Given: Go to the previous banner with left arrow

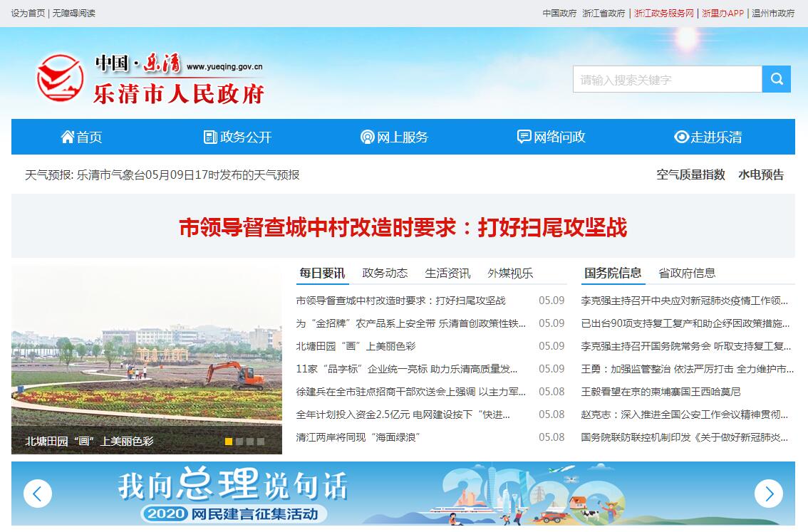Looking at the screenshot, I should 38,493.
